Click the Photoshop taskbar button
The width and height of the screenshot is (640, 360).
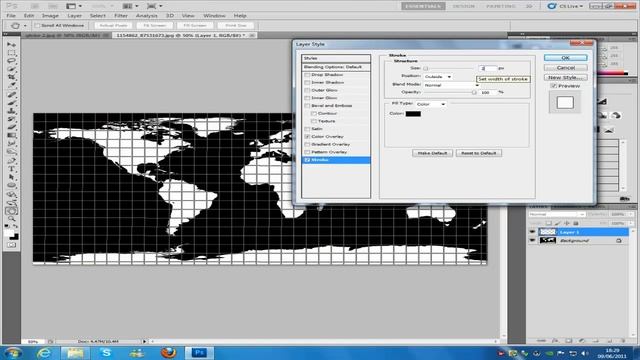point(200,352)
